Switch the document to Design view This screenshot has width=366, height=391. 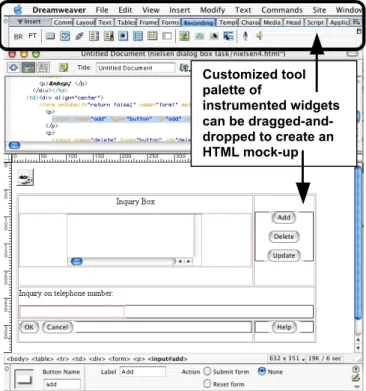coord(42,67)
